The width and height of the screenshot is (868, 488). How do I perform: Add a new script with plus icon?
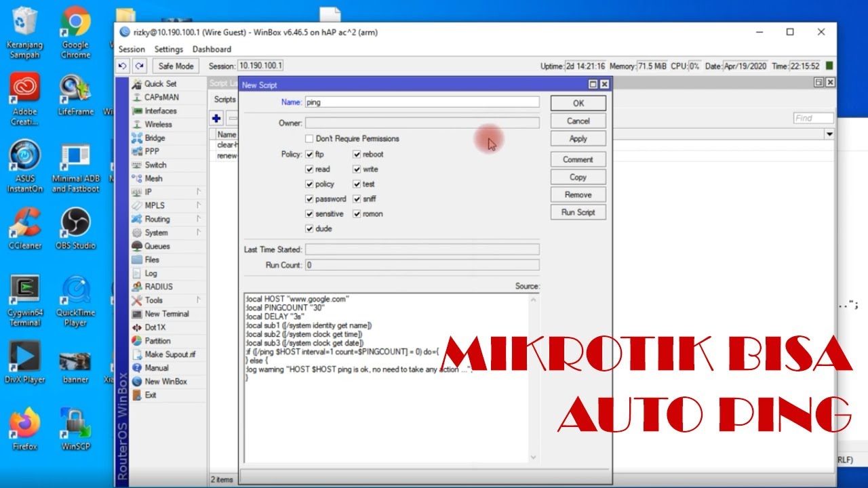[x=216, y=119]
